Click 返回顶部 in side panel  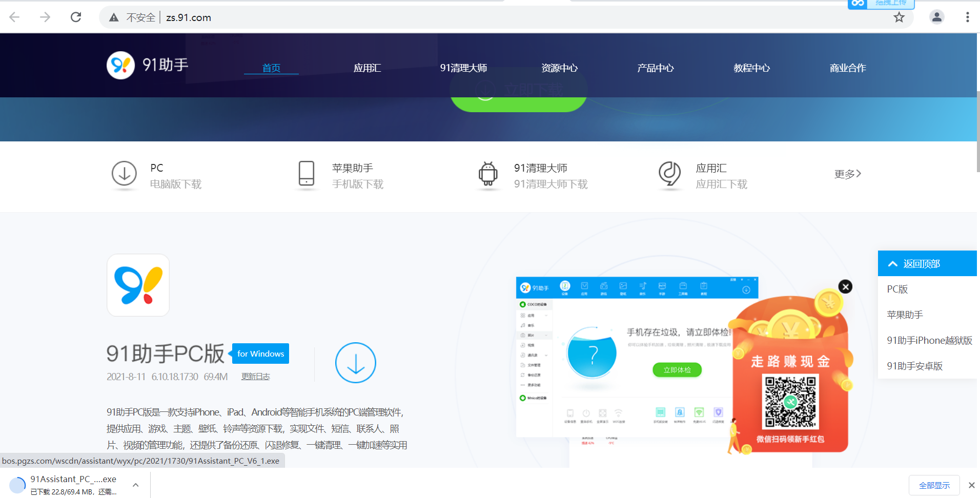tap(927, 263)
